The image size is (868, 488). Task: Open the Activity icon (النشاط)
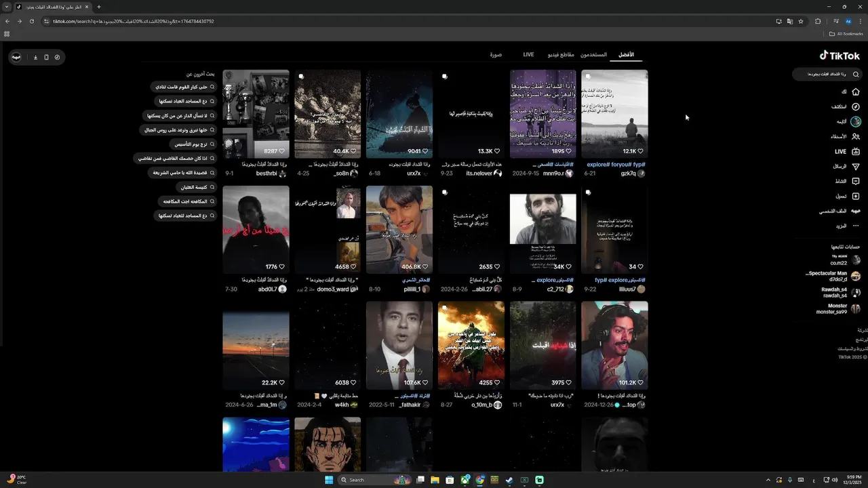(856, 181)
